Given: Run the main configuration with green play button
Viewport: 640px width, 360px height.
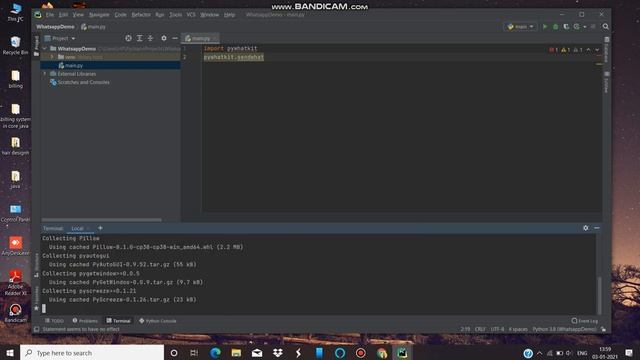Looking at the screenshot, I should pos(544,27).
